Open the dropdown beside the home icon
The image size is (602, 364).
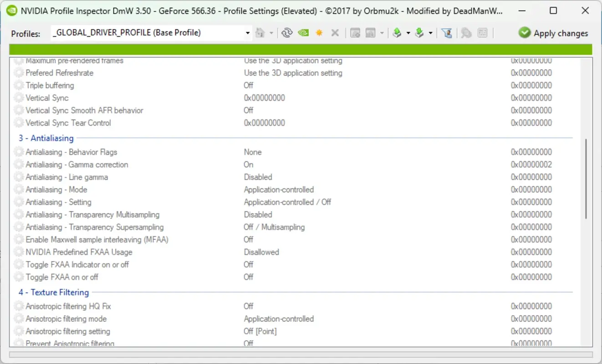pyautogui.click(x=271, y=33)
